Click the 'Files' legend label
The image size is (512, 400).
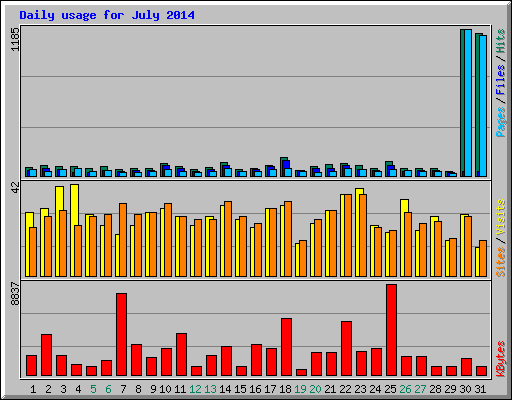coord(501,80)
